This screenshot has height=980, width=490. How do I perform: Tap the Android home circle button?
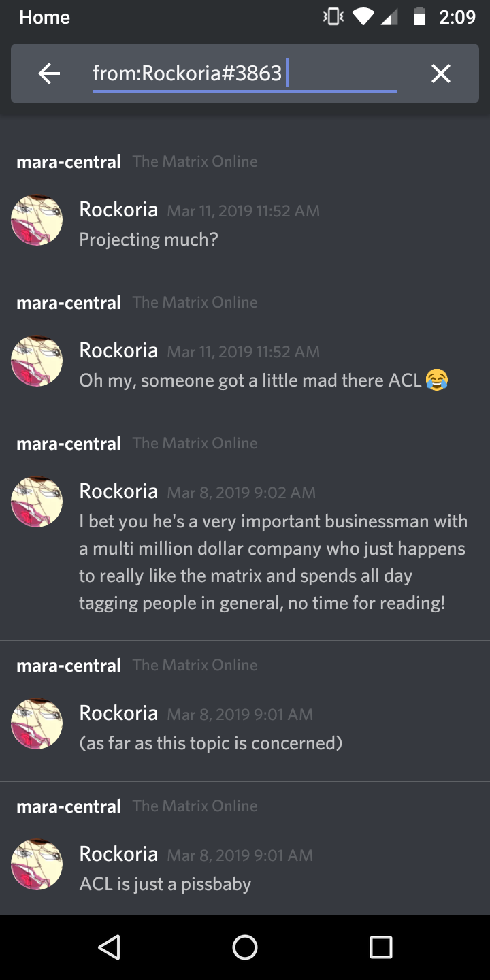[245, 947]
